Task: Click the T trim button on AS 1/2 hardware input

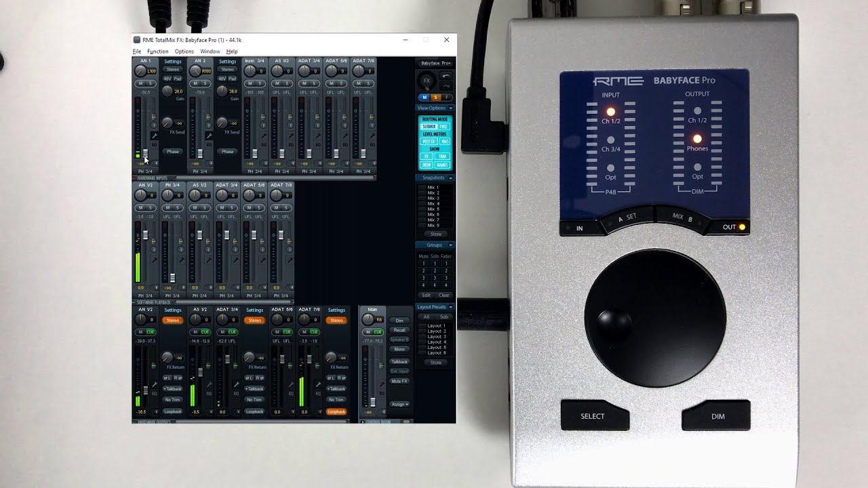Action: point(290,125)
